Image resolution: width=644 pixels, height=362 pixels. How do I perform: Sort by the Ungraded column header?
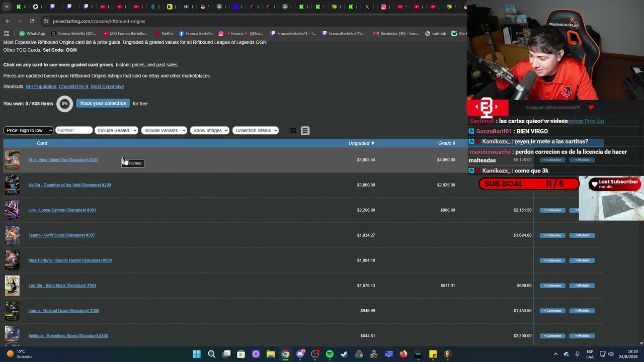[361, 143]
